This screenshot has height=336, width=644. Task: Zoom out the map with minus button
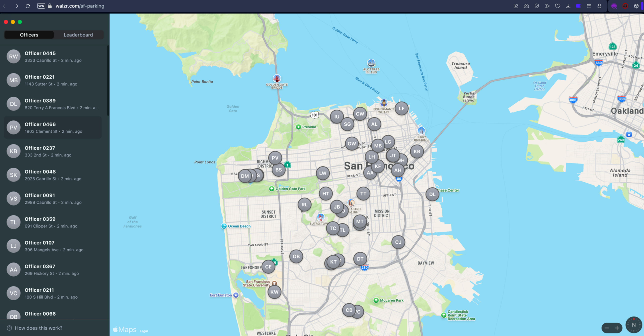607,328
